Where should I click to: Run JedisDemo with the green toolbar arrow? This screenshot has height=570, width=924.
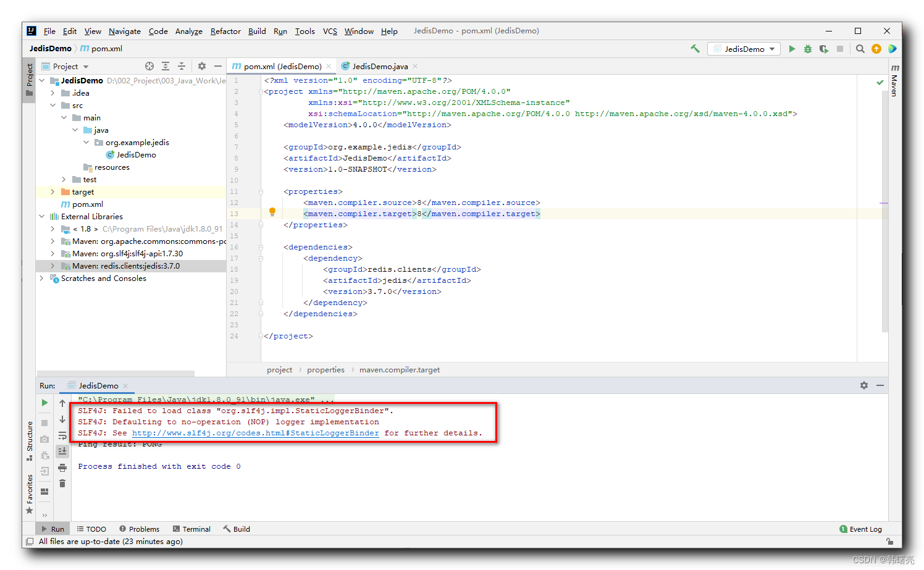click(792, 49)
